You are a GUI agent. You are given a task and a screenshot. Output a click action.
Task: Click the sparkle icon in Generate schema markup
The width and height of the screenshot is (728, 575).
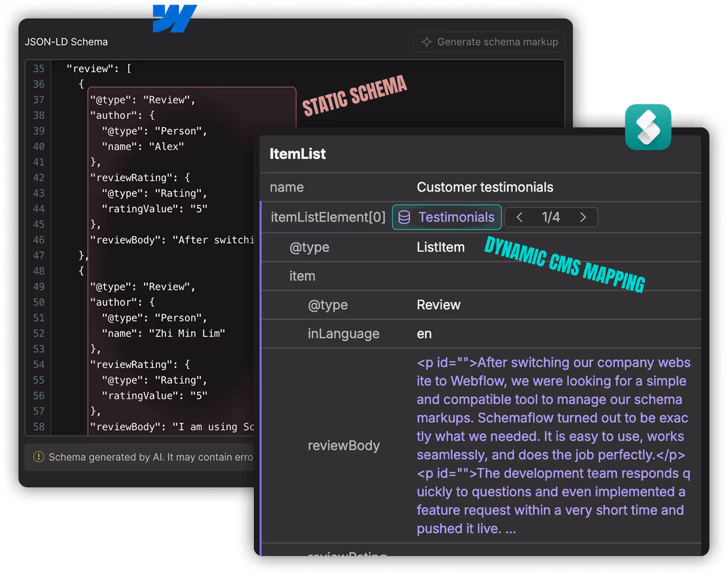coord(427,42)
